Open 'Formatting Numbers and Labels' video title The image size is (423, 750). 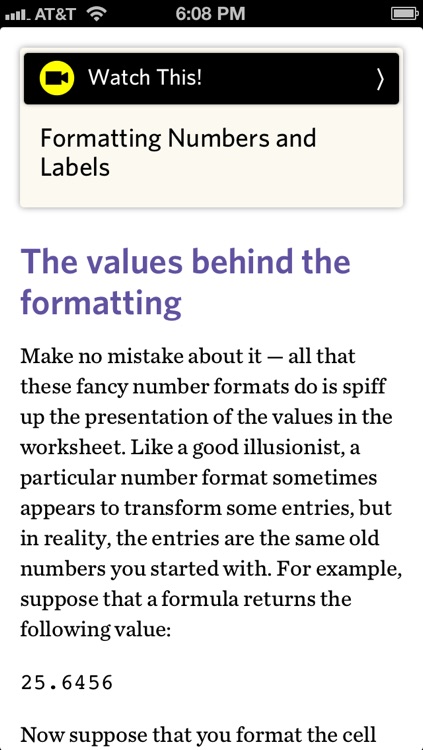[x=178, y=153]
